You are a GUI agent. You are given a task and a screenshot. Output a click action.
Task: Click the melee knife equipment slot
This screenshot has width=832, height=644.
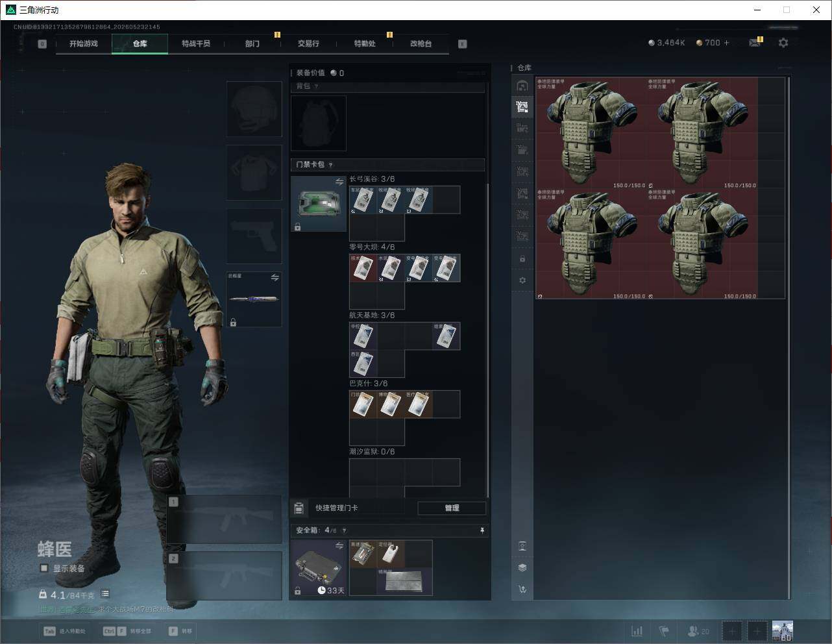point(254,299)
